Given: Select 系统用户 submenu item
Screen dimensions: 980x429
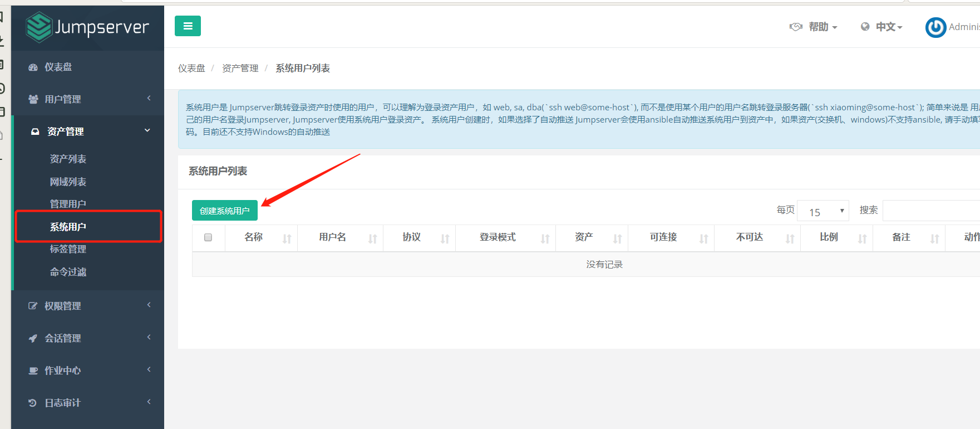Looking at the screenshot, I should click(68, 227).
